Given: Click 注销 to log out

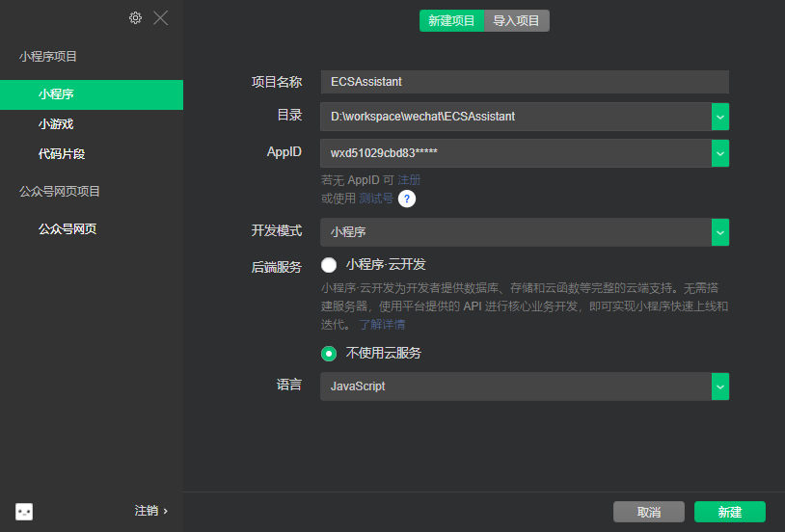Looking at the screenshot, I should coord(151,511).
